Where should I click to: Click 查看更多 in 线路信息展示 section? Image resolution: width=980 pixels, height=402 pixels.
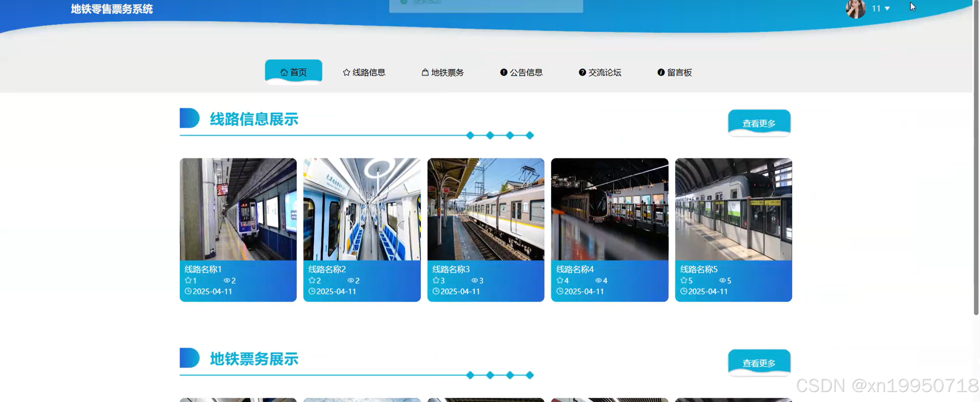coord(759,123)
